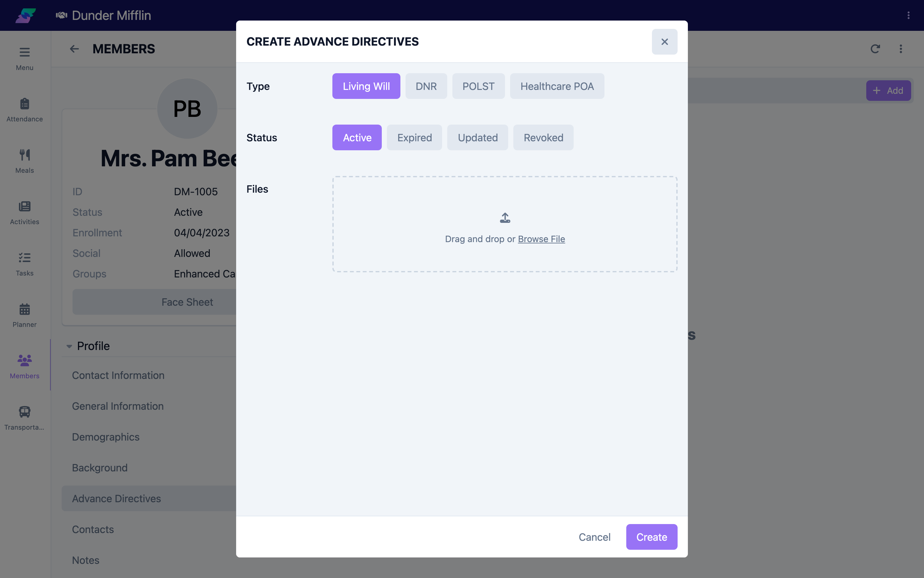The height and width of the screenshot is (578, 924).
Task: Click the Dunder Mifflin organization name
Action: click(112, 15)
